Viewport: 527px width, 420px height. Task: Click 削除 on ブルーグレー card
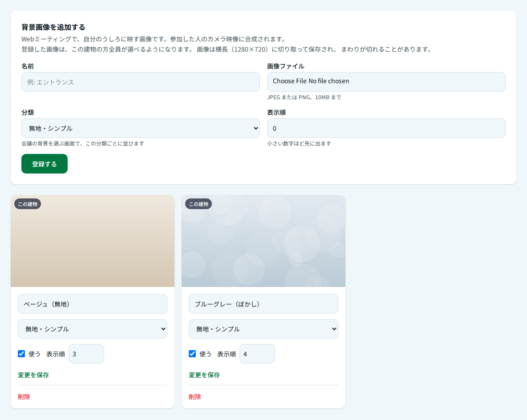pos(195,397)
